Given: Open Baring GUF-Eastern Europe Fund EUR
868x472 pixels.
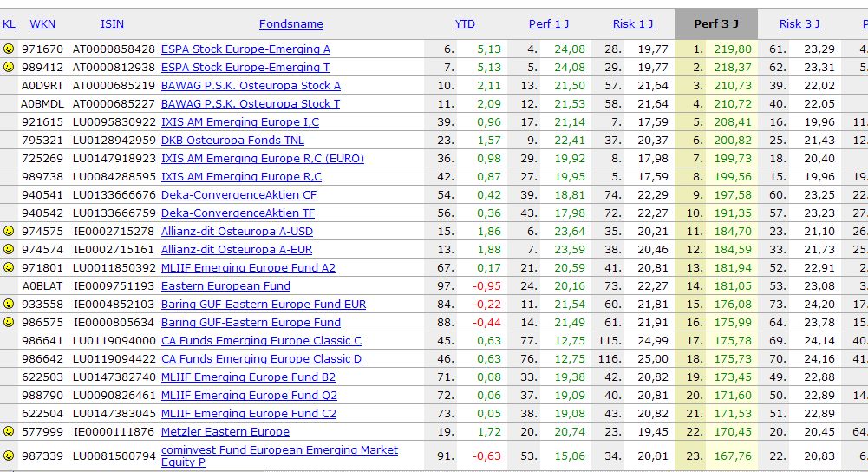Looking at the screenshot, I should click(264, 305).
